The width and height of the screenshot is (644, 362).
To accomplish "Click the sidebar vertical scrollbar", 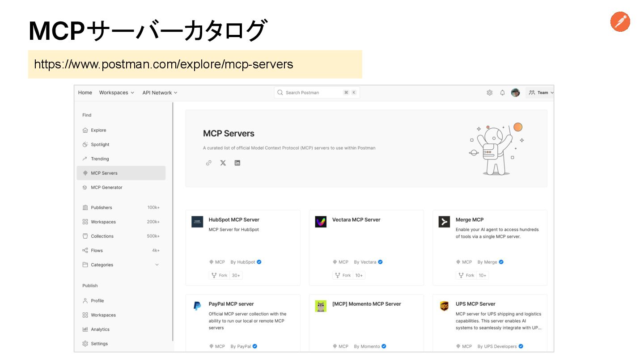I will tap(173, 222).
